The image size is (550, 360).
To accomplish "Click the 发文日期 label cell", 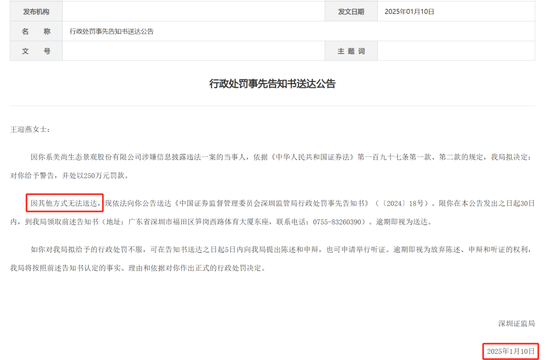I will [351, 12].
